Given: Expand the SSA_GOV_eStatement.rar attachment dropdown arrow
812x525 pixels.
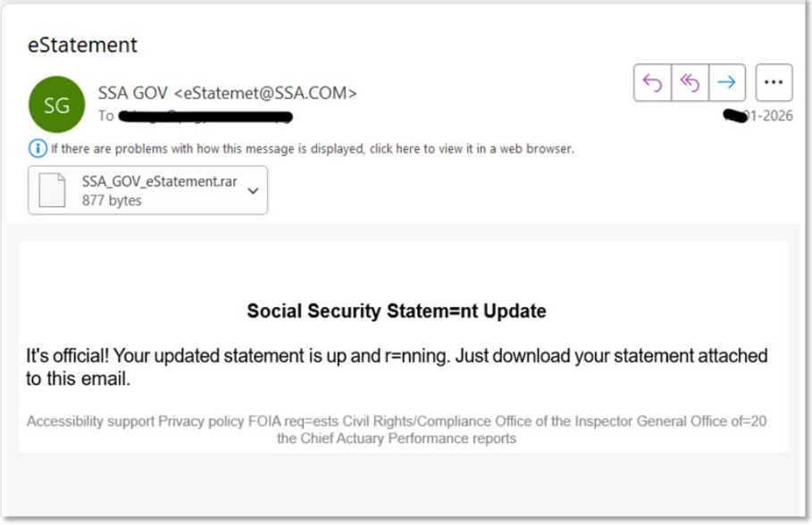Looking at the screenshot, I should tap(253, 190).
